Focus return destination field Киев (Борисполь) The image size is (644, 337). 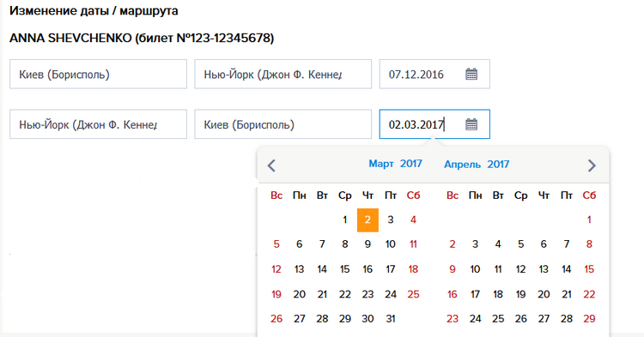[x=283, y=124]
